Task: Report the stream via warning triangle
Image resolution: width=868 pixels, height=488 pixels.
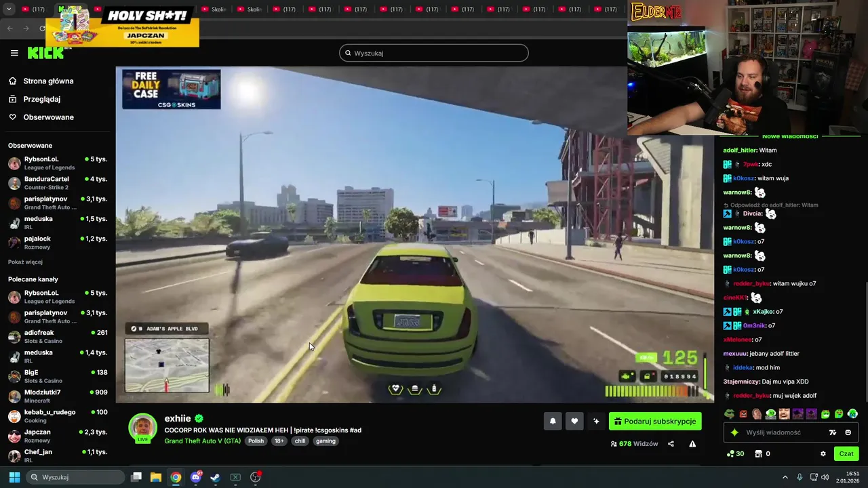Action: tap(692, 444)
